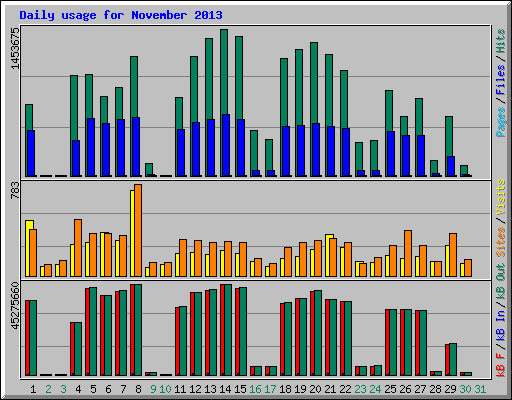Screen dimensions: 512x400
Task: Click the blue files bar for day 22
Action: point(346,152)
